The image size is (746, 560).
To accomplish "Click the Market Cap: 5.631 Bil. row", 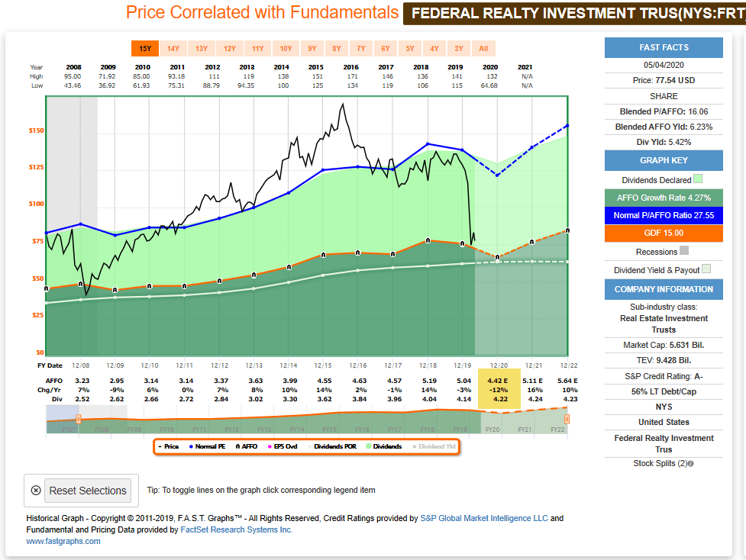I will tap(664, 345).
